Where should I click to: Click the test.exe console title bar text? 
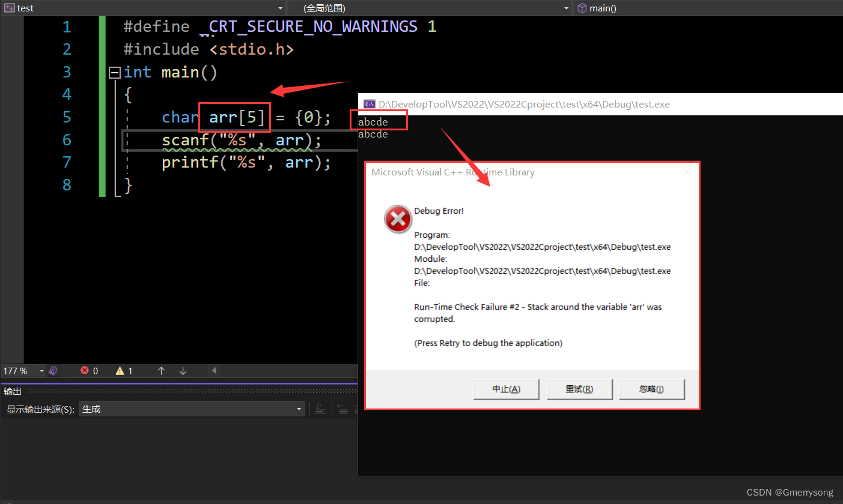[x=524, y=104]
